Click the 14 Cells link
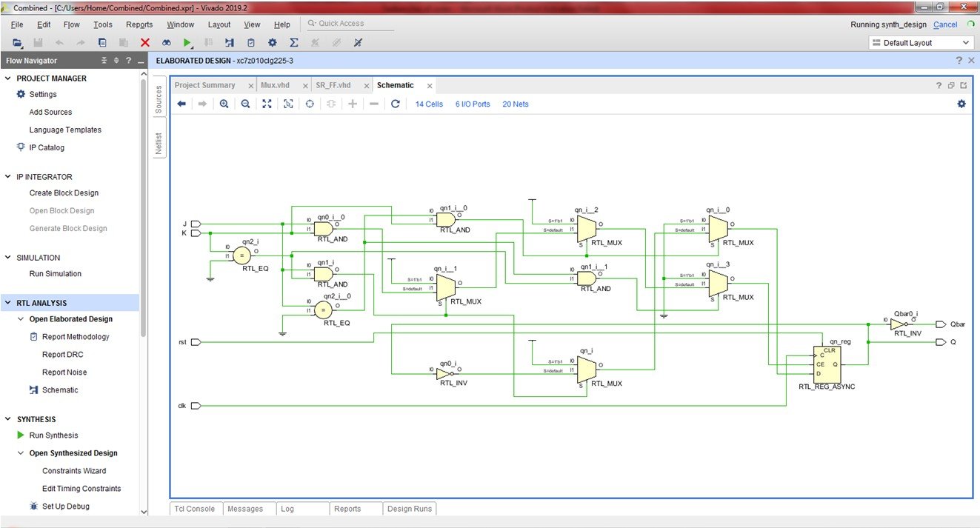Image resolution: width=980 pixels, height=528 pixels. point(429,104)
